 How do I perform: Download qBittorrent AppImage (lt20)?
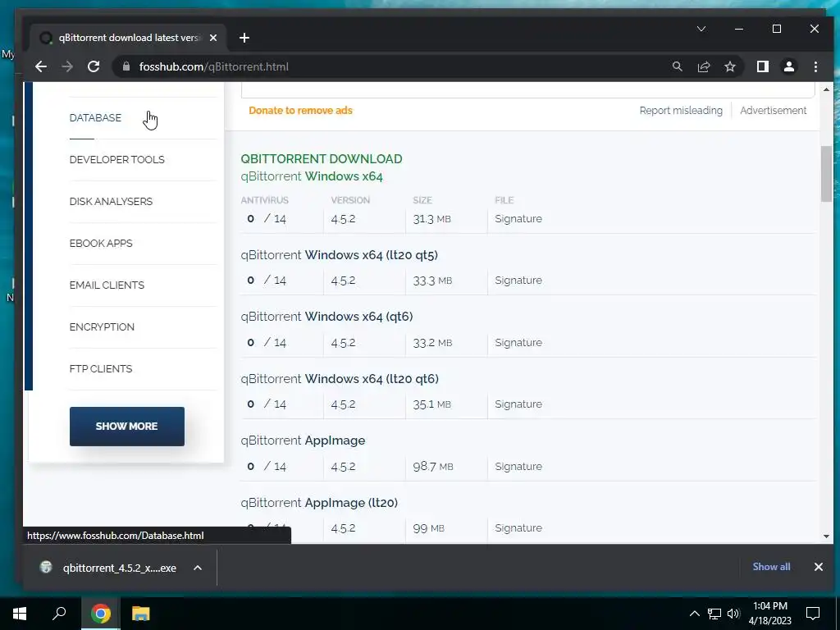coord(319,503)
